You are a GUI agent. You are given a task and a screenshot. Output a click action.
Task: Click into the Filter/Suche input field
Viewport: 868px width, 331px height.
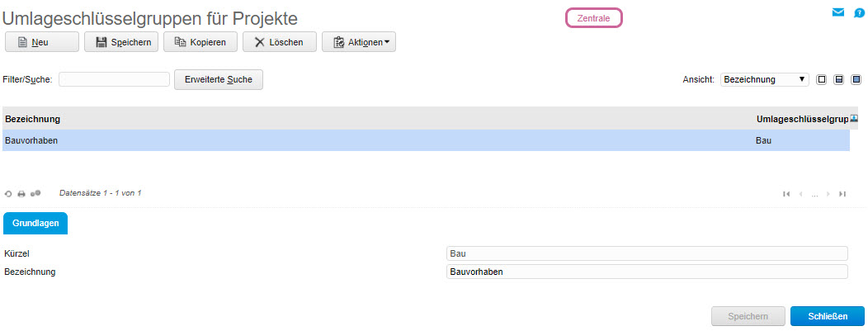point(114,79)
